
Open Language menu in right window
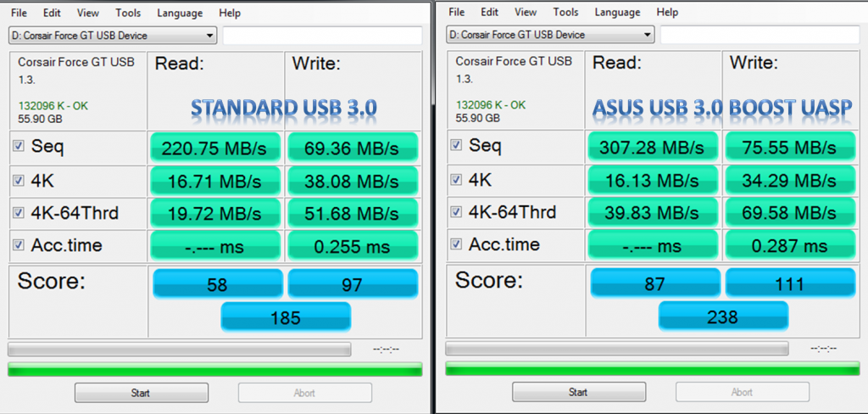[x=617, y=12]
